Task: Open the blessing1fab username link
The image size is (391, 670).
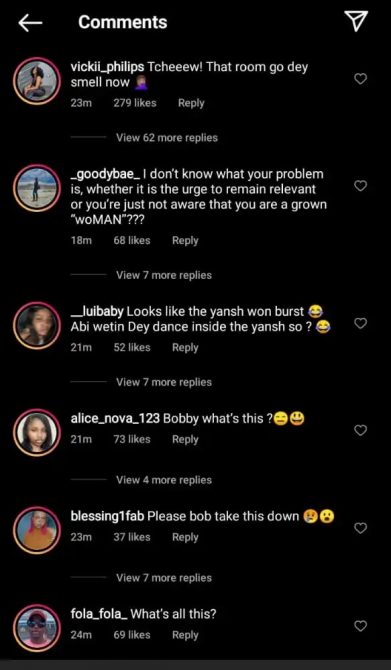Action: pos(107,516)
